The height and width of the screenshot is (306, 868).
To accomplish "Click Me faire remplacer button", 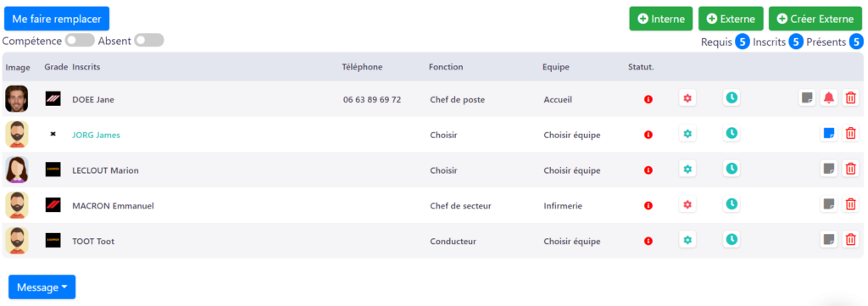I will pyautogui.click(x=57, y=19).
